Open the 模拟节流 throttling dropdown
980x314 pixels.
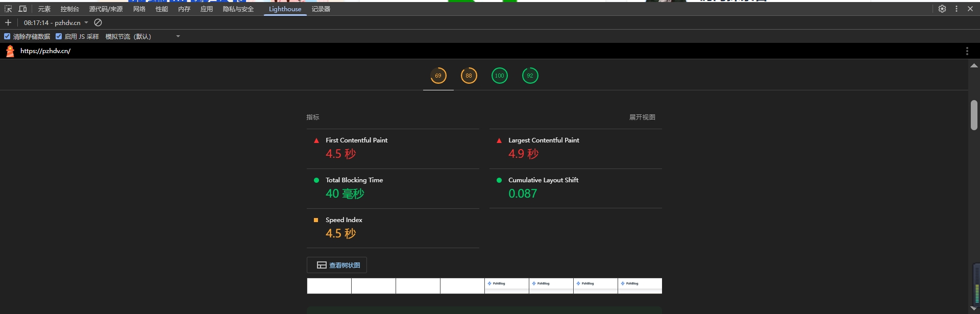coord(142,36)
